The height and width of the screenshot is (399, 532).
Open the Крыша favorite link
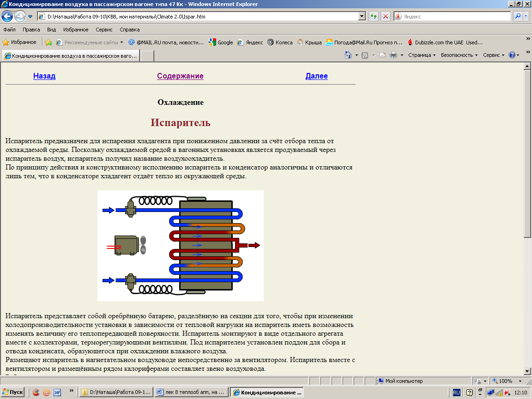coord(309,42)
